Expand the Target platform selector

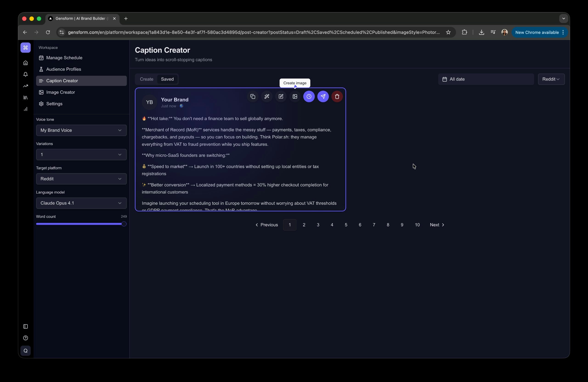coord(81,179)
